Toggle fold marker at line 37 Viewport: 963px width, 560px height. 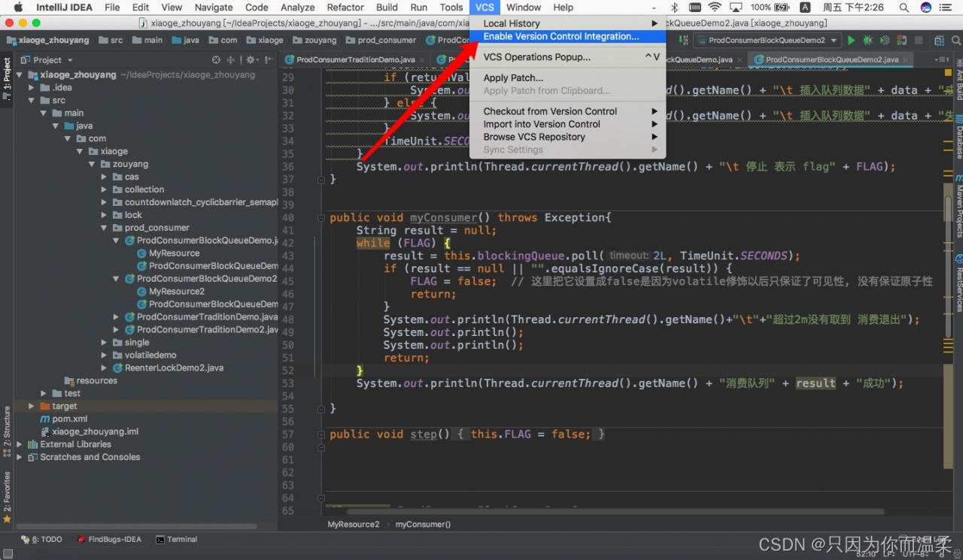[321, 180]
